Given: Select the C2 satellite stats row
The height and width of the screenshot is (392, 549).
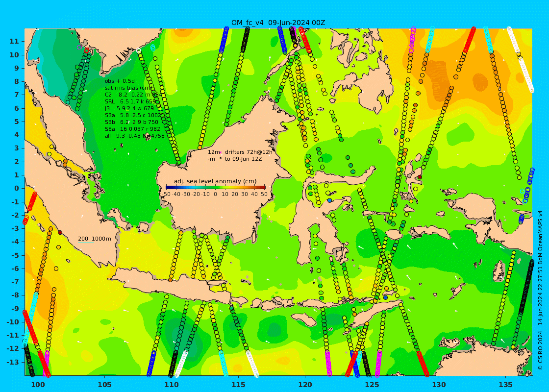Looking at the screenshot, I should coord(133,95).
